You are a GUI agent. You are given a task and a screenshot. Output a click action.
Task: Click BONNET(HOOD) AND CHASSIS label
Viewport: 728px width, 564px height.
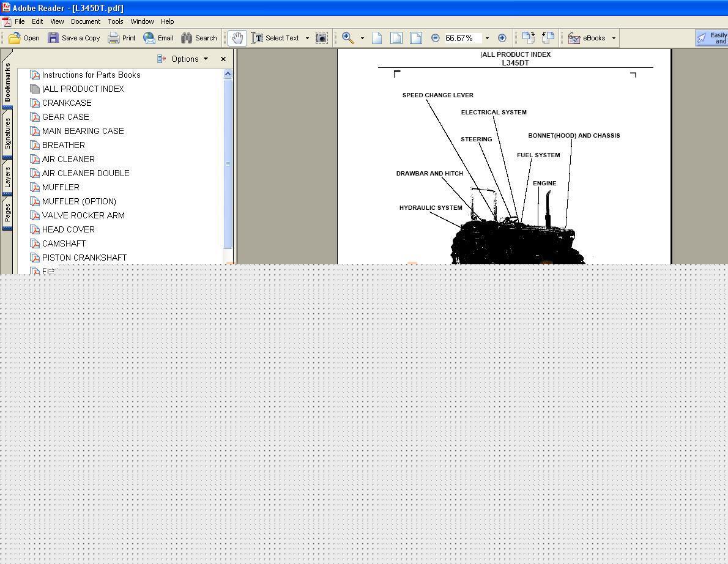tap(574, 136)
